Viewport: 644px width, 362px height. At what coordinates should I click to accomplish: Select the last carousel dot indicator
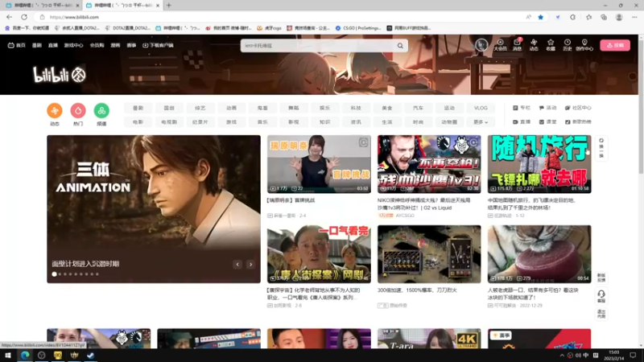(97, 274)
